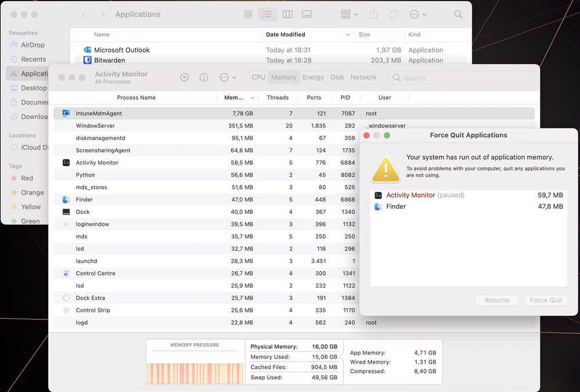
Task: Open the Finder group-by dropdown
Action: (349, 15)
